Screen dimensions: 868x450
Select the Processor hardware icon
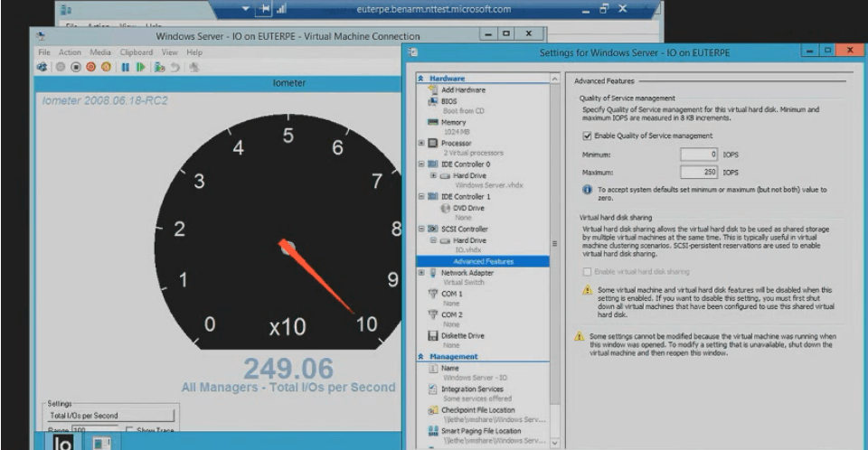tap(433, 143)
